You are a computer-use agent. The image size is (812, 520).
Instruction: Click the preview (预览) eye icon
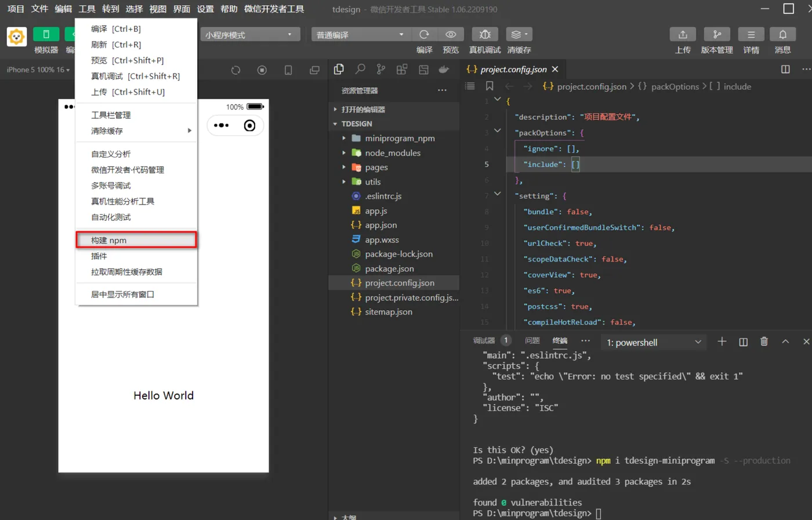451,35
